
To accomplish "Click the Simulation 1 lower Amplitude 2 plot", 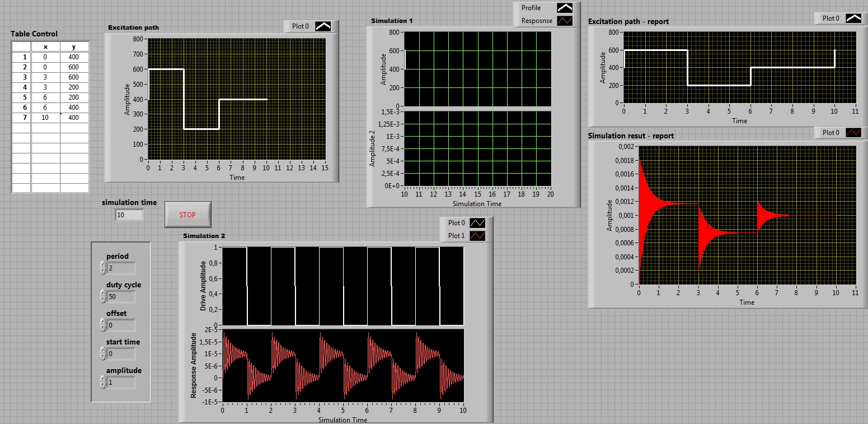I will pos(477,148).
